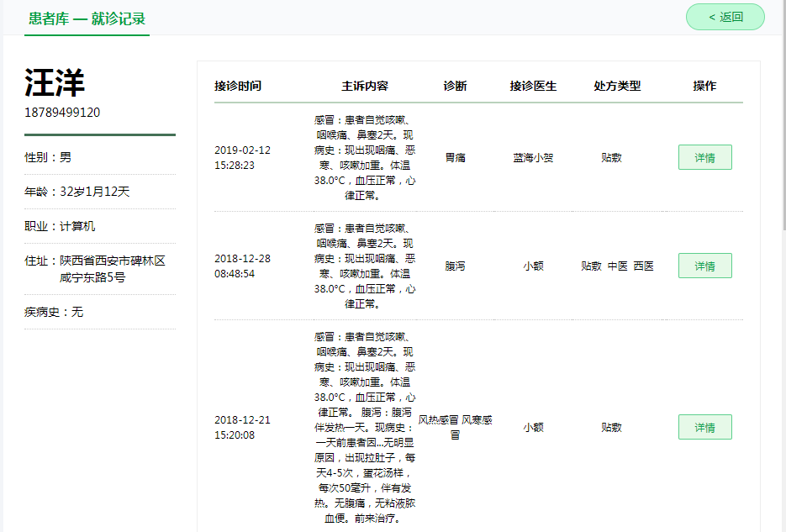This screenshot has width=786, height=532.
Task: Click the phone number 18789499120
Action: pos(62,113)
